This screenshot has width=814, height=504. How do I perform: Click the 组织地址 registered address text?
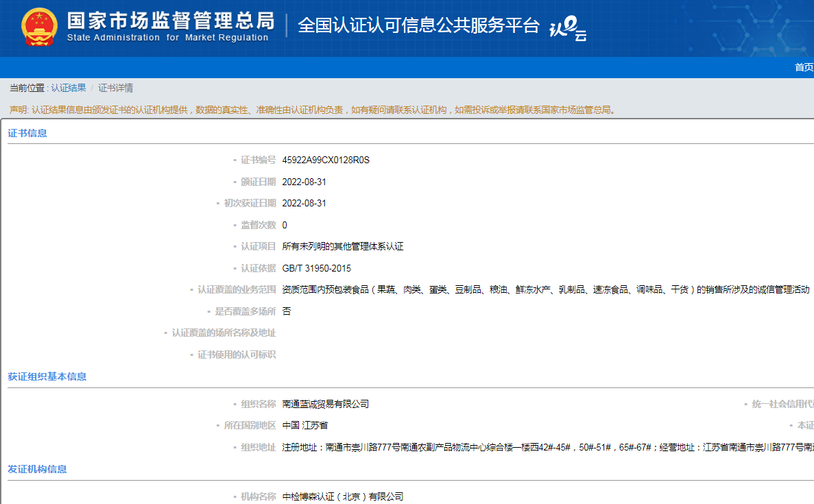(x=548, y=447)
